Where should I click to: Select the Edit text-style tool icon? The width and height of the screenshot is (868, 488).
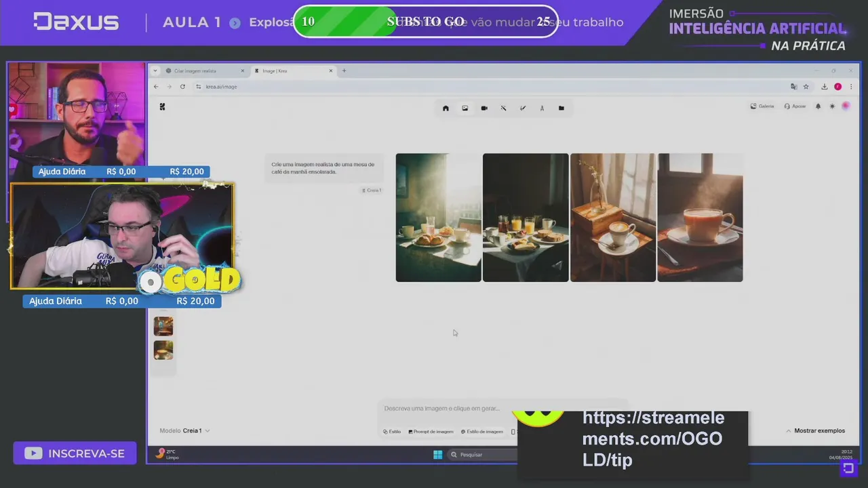coord(542,108)
